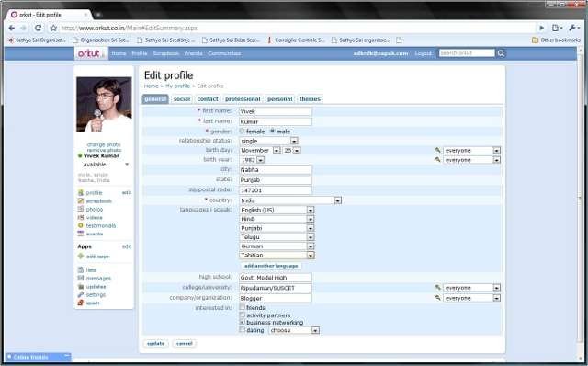Bookmark page using the star icon

(53, 28)
